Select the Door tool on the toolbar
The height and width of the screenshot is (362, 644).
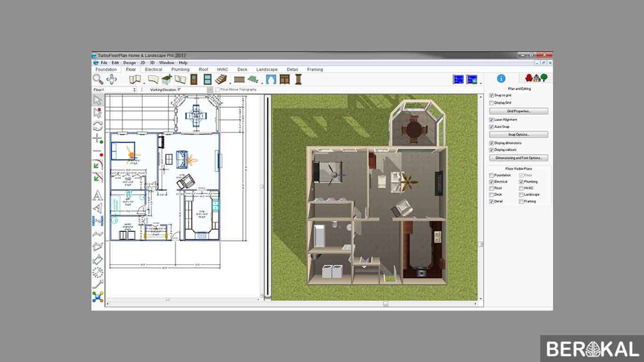[x=195, y=79]
